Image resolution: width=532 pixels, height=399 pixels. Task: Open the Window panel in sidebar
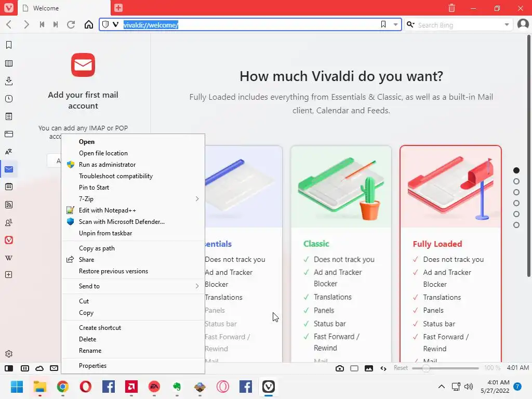[x=9, y=134]
